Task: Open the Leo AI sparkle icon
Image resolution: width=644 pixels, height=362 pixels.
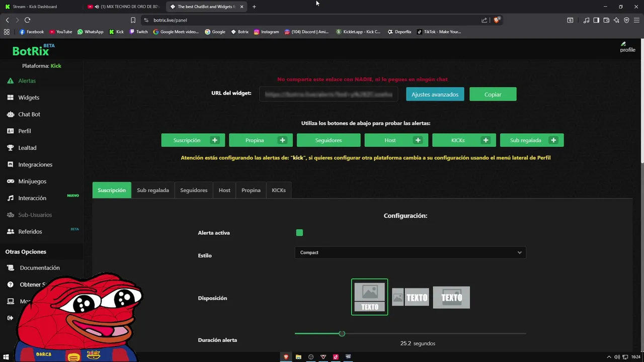Action: click(x=616, y=20)
